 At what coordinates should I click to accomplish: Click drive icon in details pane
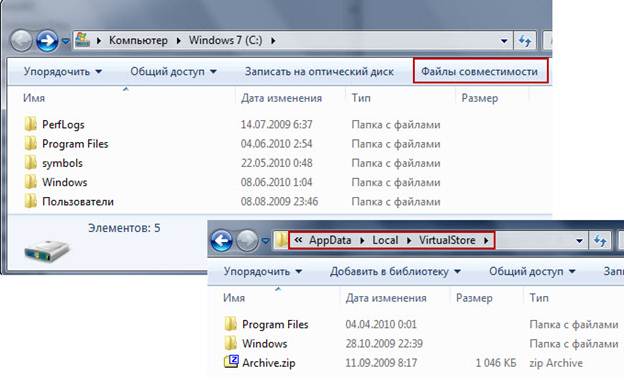(47, 251)
